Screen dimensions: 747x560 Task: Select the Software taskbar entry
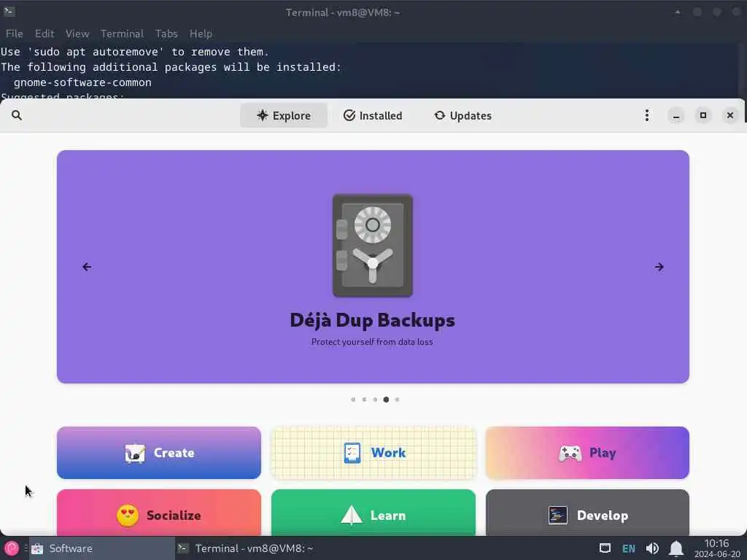(102, 548)
